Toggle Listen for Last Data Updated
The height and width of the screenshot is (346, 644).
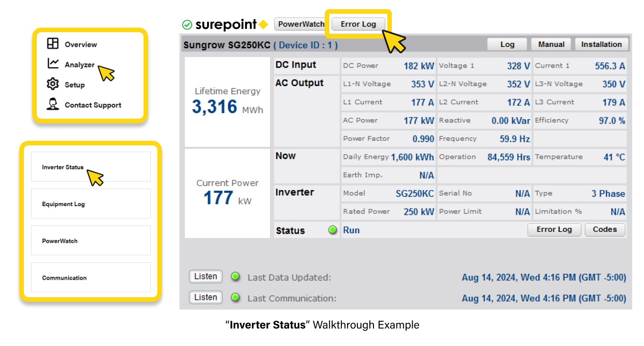(x=205, y=276)
